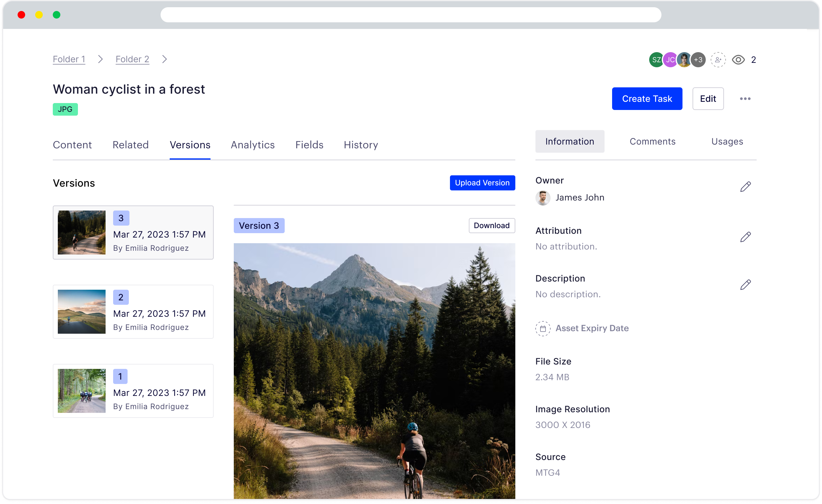This screenshot has width=822, height=504.
Task: Click the add collaborator icon next to avatars
Action: click(717, 59)
